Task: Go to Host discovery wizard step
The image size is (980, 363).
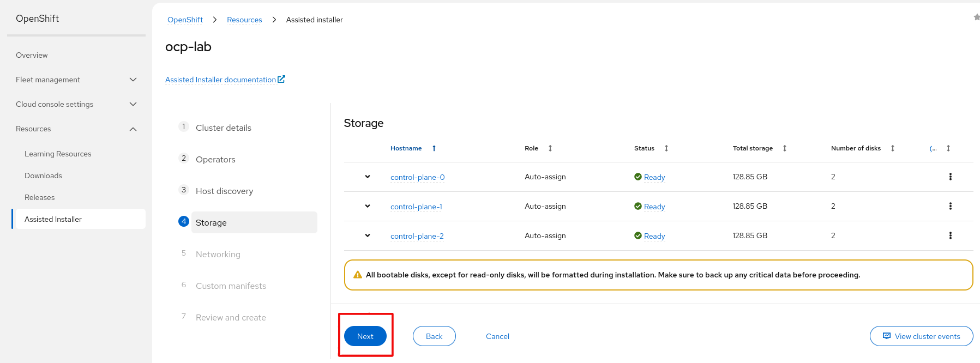Action: point(224,191)
